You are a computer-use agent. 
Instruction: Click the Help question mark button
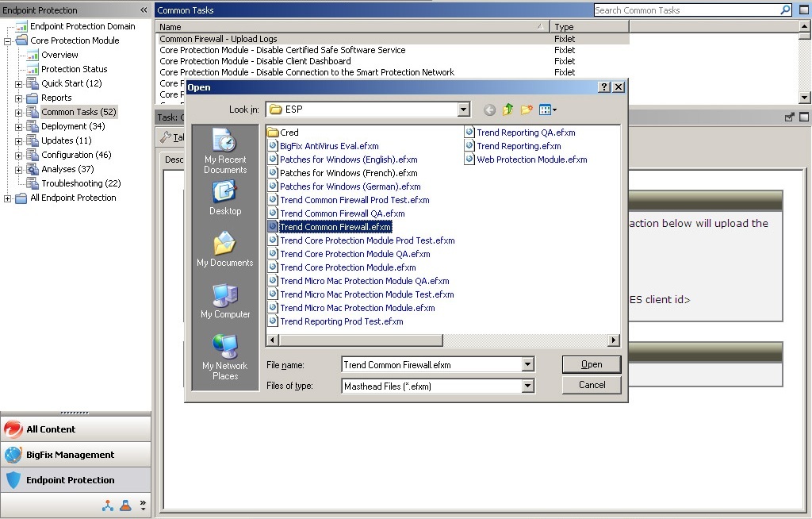click(603, 87)
